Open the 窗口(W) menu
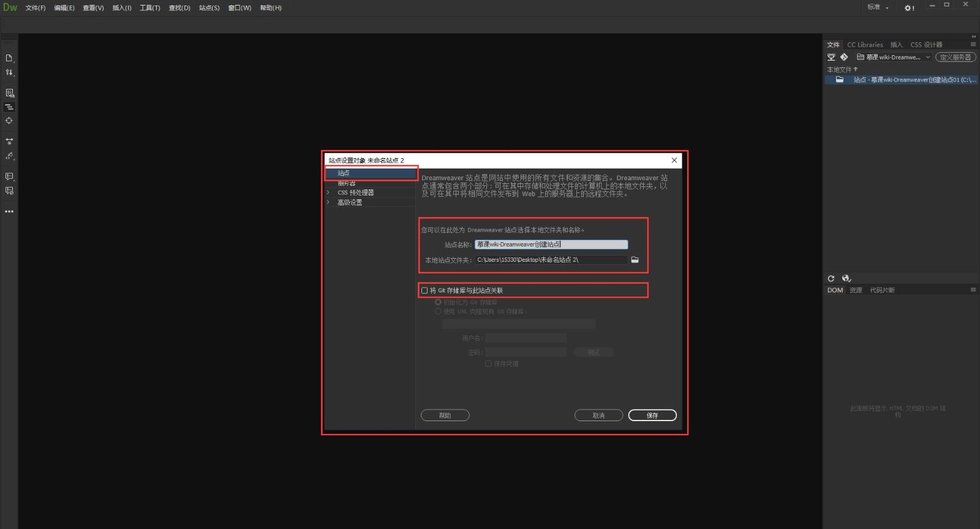 239,8
